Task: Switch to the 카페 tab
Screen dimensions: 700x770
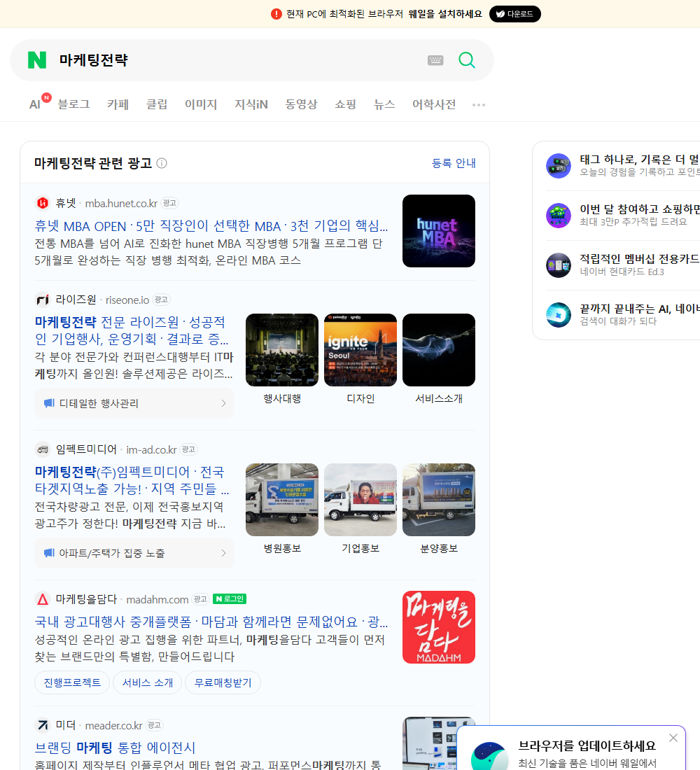Action: [x=118, y=104]
